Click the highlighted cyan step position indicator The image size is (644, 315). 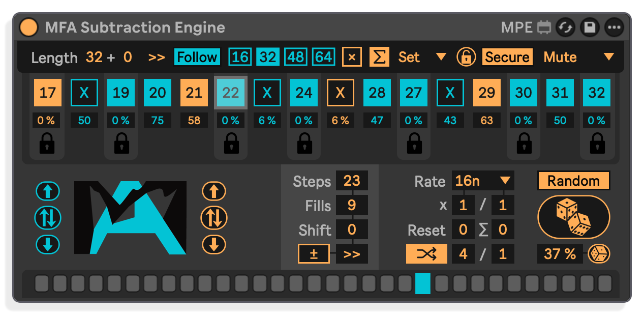(x=423, y=283)
